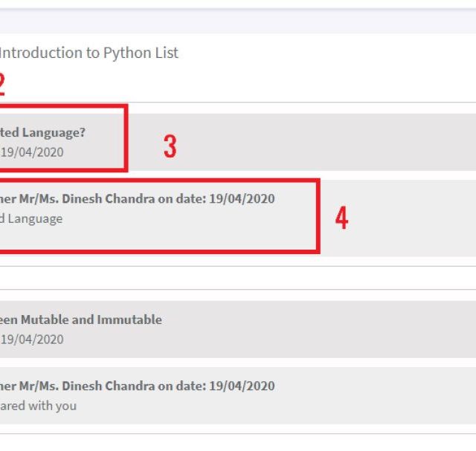Select the 'ared with you' answer text

coord(38,406)
